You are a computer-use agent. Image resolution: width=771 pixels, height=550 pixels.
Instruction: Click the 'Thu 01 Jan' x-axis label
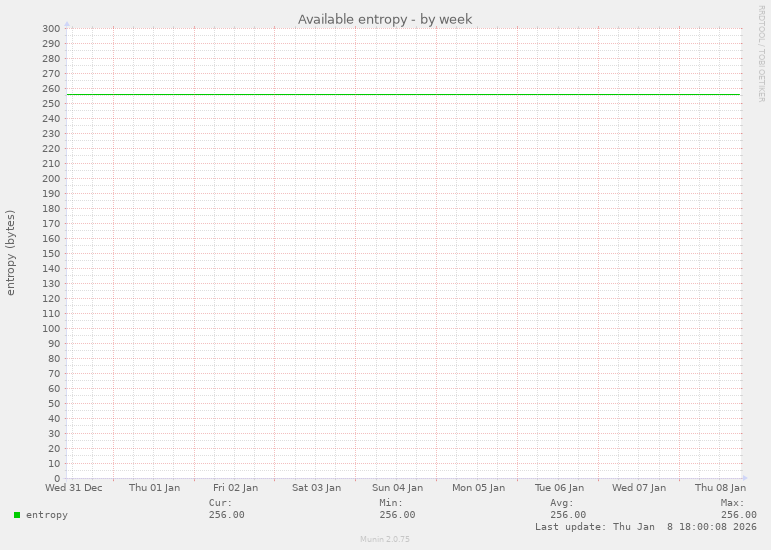(154, 488)
